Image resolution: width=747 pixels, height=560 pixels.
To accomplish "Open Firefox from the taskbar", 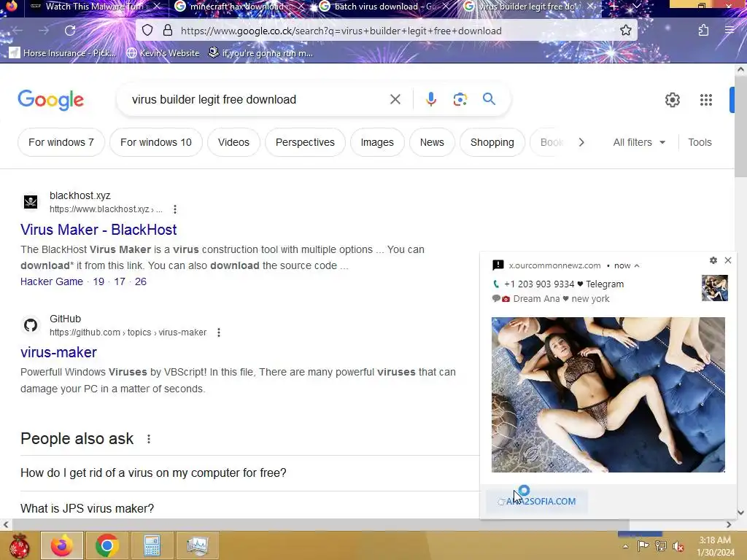I will pos(62,545).
